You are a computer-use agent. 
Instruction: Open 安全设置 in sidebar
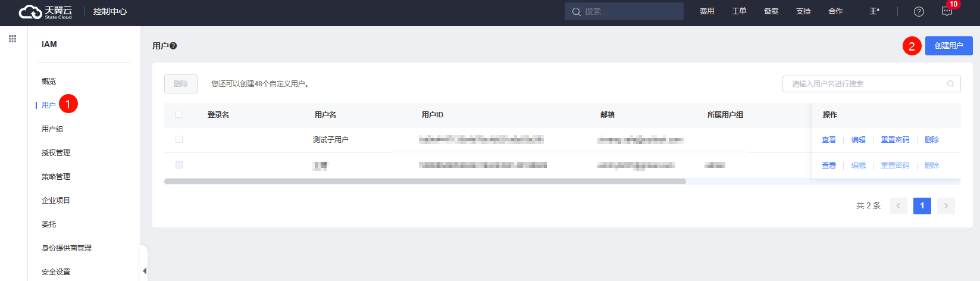click(56, 272)
